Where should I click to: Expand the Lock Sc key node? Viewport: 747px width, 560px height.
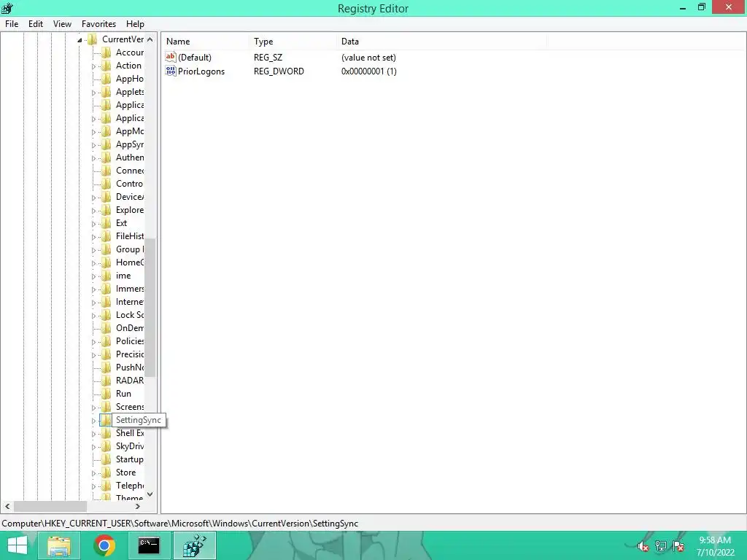(93, 316)
